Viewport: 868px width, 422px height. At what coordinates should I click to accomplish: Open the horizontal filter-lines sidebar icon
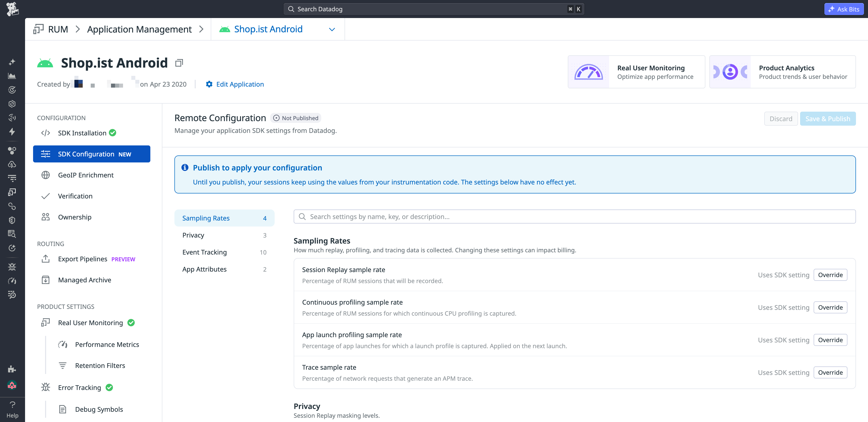pyautogui.click(x=12, y=178)
